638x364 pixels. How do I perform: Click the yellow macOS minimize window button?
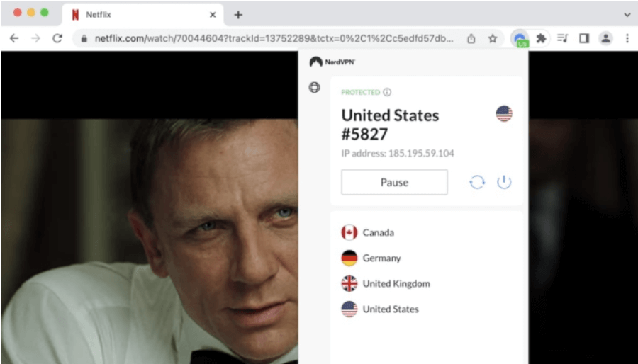pos(31,13)
